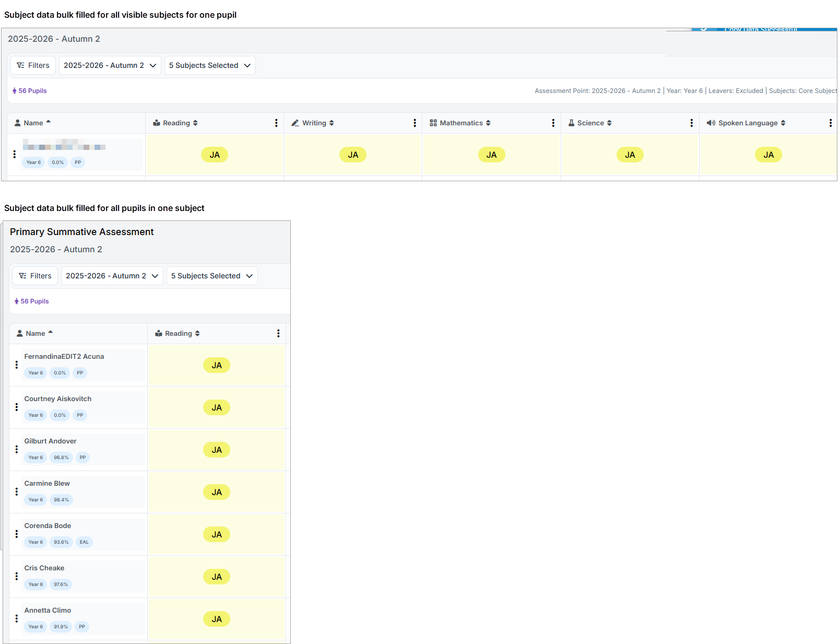
Task: Click the Filters button in lower panel
Action: (x=35, y=276)
